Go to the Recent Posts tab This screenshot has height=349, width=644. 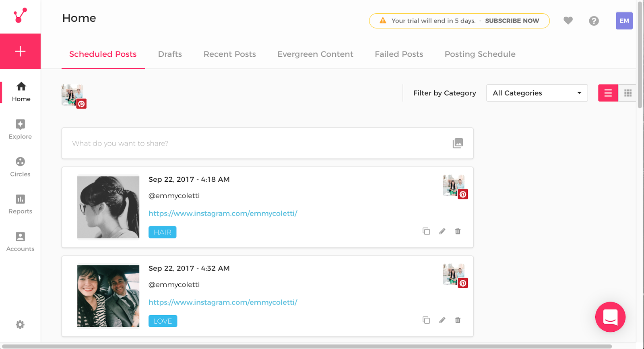(230, 54)
